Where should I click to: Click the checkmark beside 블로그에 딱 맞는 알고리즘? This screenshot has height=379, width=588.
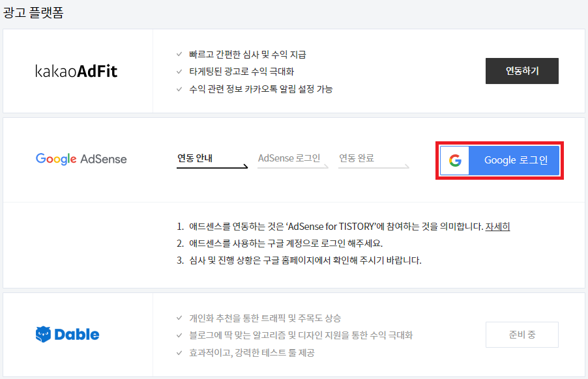[179, 335]
